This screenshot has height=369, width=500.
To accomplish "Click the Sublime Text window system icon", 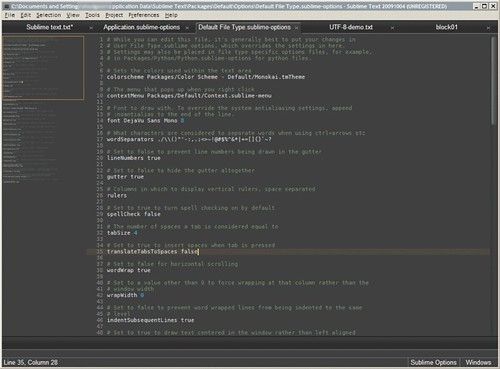I will (7, 6).
